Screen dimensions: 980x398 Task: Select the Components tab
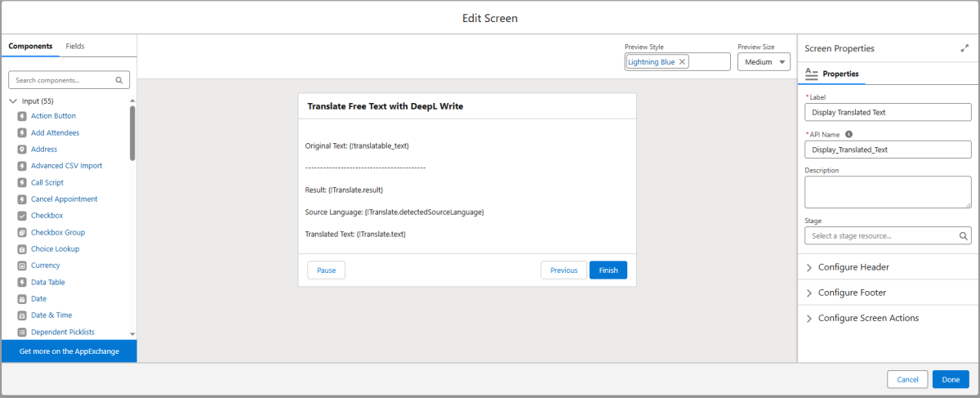click(x=30, y=46)
